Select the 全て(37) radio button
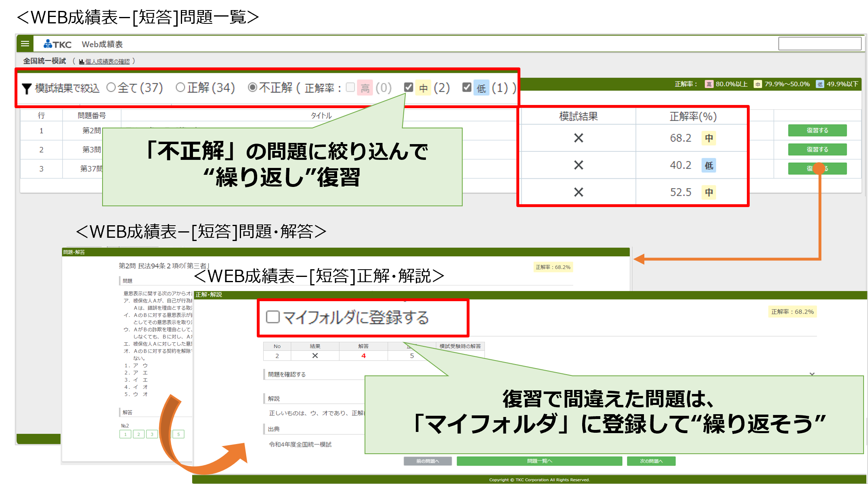The width and height of the screenshot is (868, 484). [x=111, y=87]
